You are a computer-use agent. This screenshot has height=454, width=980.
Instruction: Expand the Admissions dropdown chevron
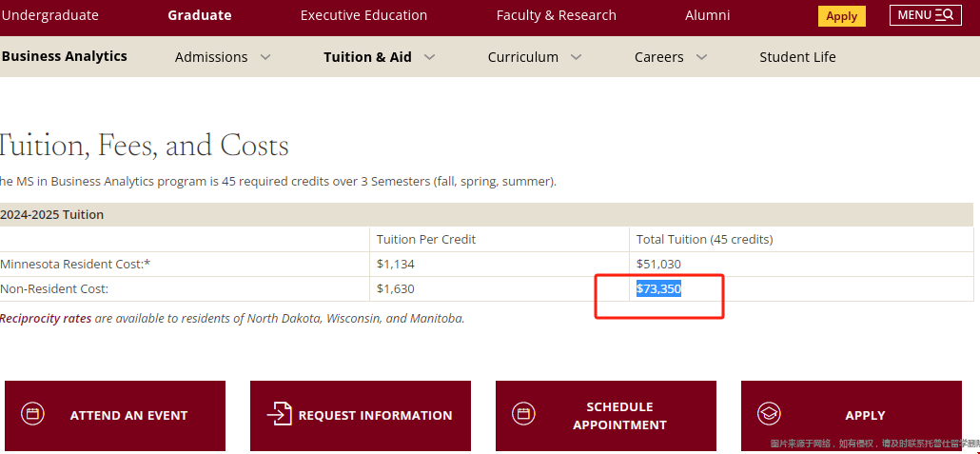265,57
